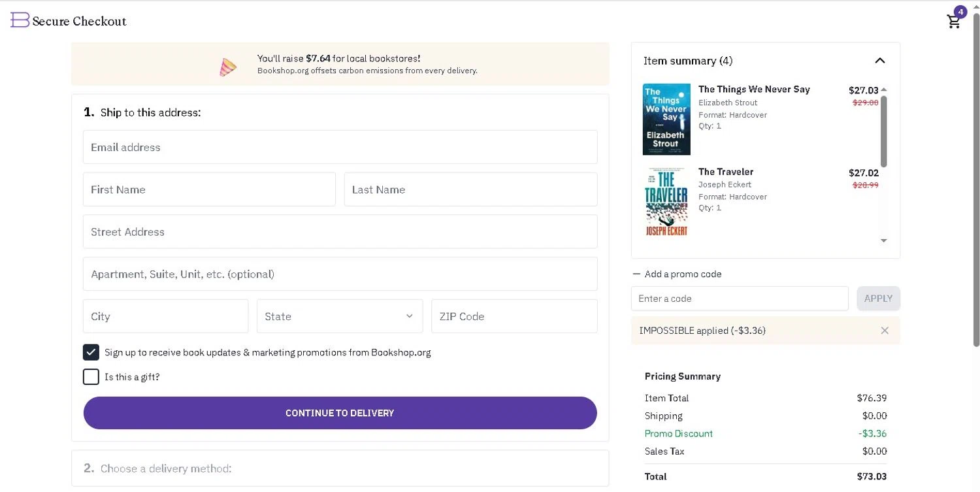Click the Bookshop.org B logo
The image size is (980, 492).
click(x=20, y=20)
